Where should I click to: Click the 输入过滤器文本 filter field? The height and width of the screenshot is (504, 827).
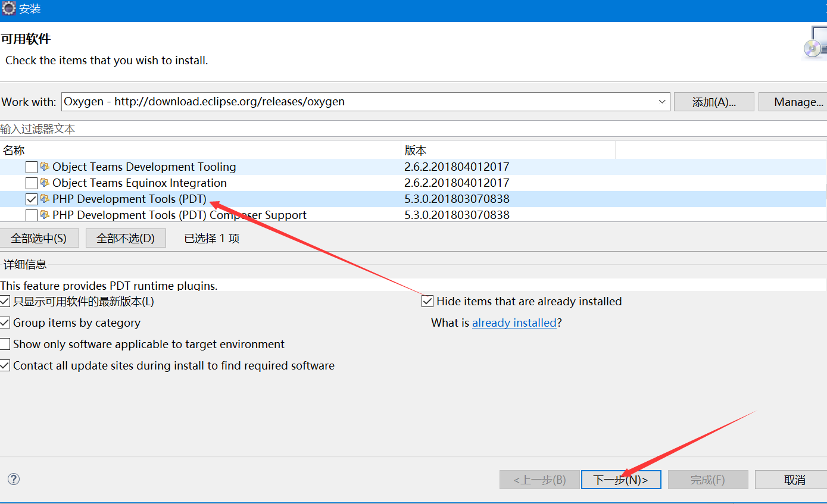[x=413, y=129]
